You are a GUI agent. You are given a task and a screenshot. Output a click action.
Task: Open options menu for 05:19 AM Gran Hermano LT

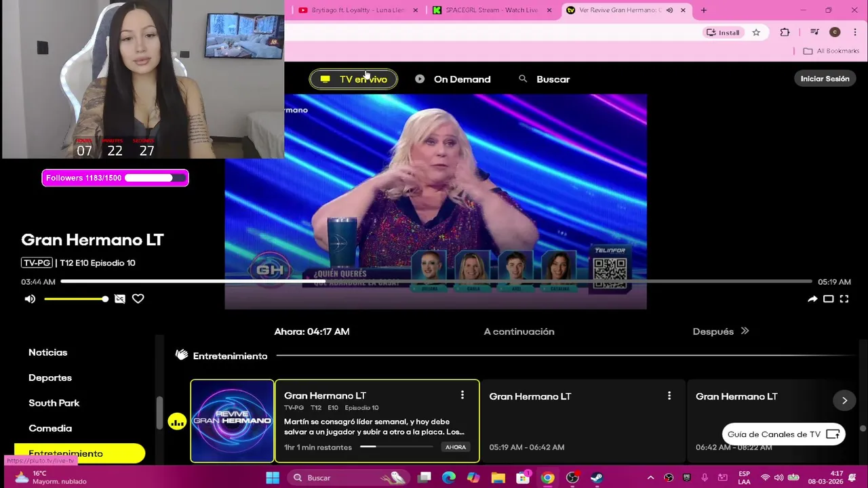(x=669, y=396)
